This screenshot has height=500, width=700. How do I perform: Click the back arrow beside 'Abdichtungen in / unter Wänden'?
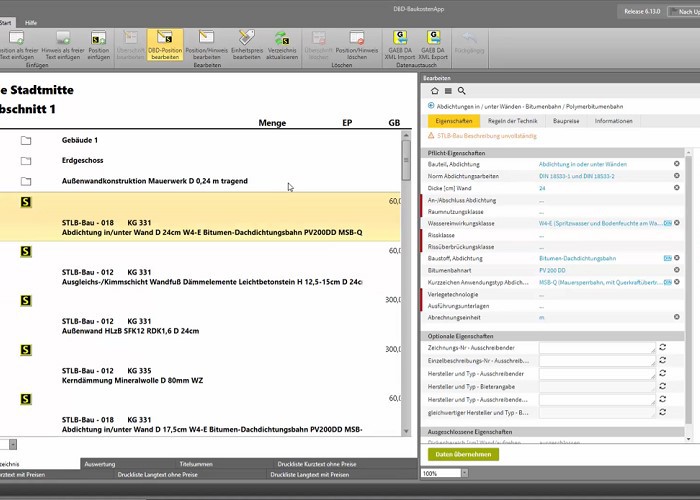point(431,106)
